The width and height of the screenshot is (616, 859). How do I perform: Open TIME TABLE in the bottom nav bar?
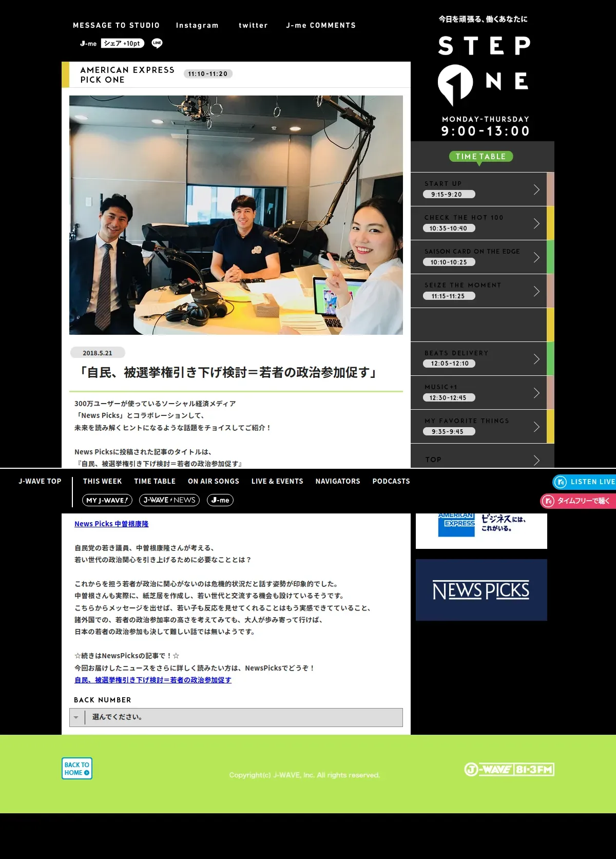click(x=155, y=481)
